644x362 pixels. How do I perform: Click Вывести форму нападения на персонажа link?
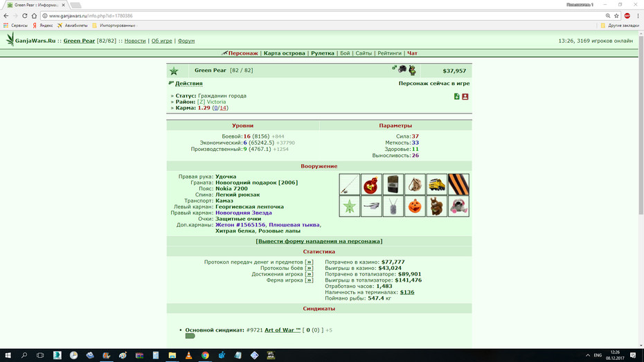pyautogui.click(x=319, y=242)
